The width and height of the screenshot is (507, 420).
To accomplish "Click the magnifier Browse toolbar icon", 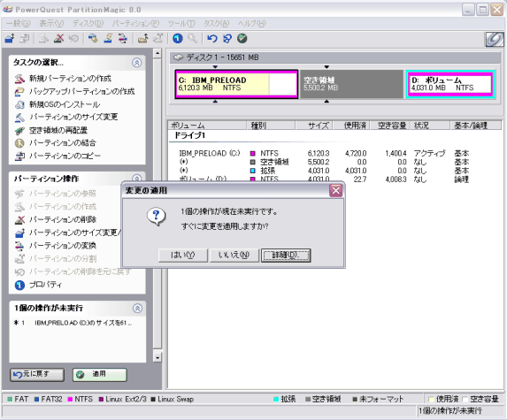I will click(192, 38).
